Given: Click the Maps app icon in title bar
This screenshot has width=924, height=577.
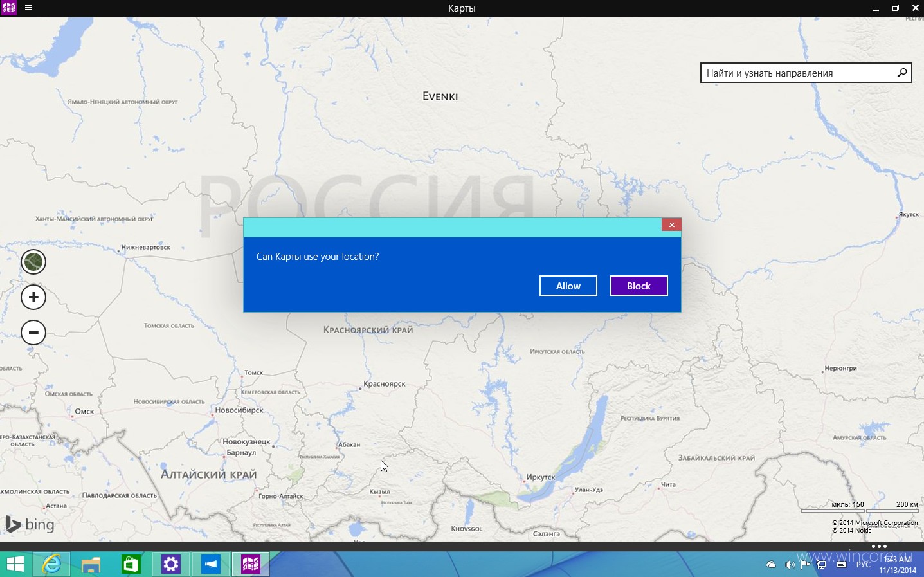Looking at the screenshot, I should [x=9, y=8].
